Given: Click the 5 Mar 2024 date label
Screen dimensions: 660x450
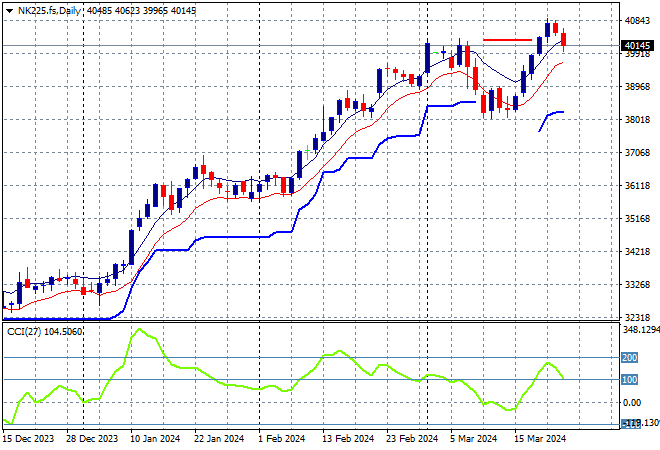Looking at the screenshot, I should tap(473, 439).
